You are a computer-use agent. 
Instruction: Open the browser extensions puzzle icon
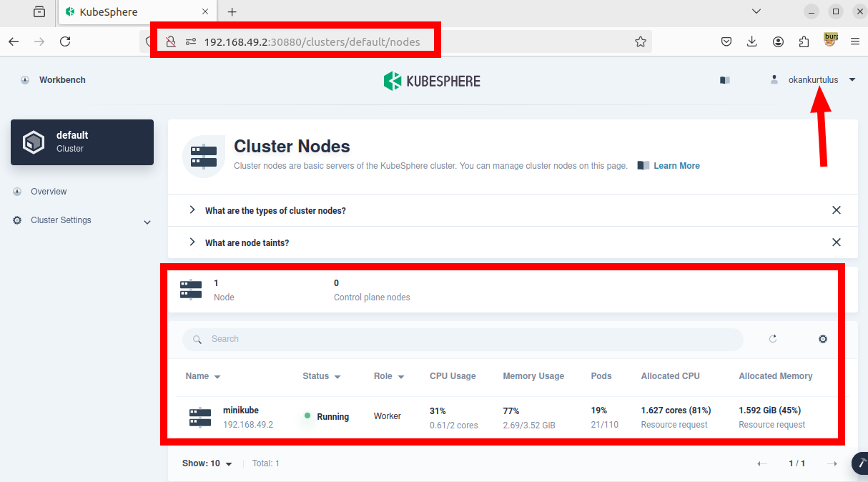coord(804,41)
